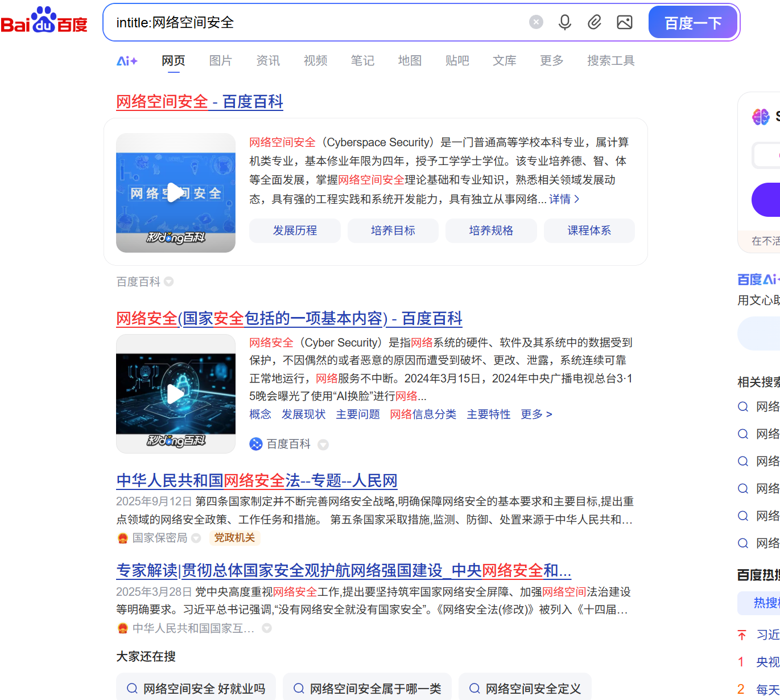Click the 中华人民共和国国家互 emblem icon

[122, 628]
